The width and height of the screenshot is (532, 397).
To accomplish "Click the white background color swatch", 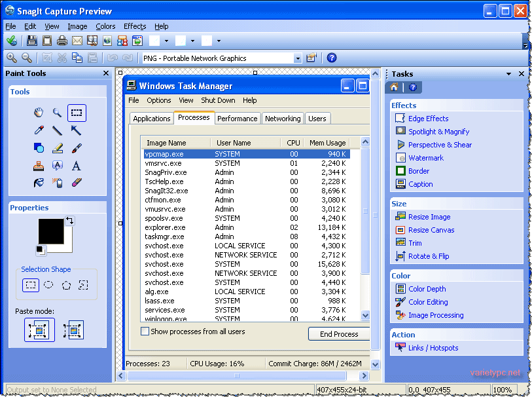I will [68, 248].
